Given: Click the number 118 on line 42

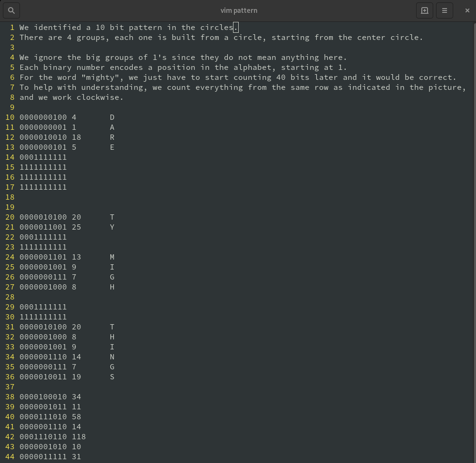Looking at the screenshot, I should 79,437.
